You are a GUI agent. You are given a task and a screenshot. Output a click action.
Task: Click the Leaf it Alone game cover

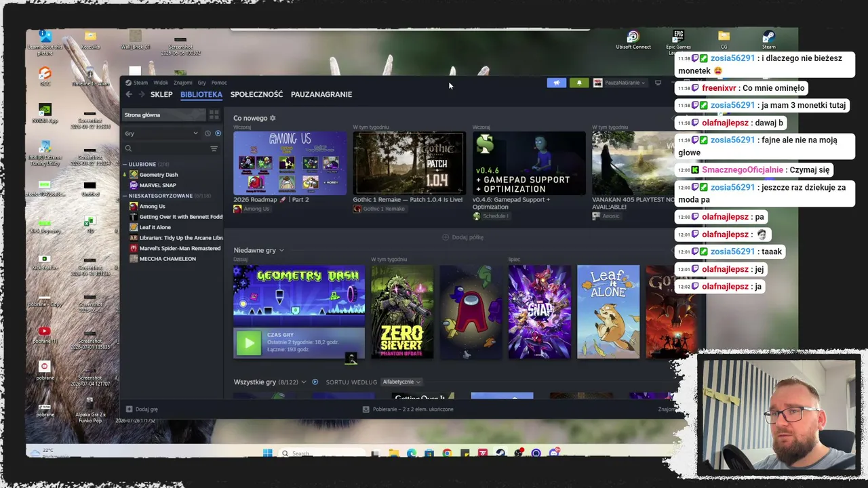click(x=608, y=312)
